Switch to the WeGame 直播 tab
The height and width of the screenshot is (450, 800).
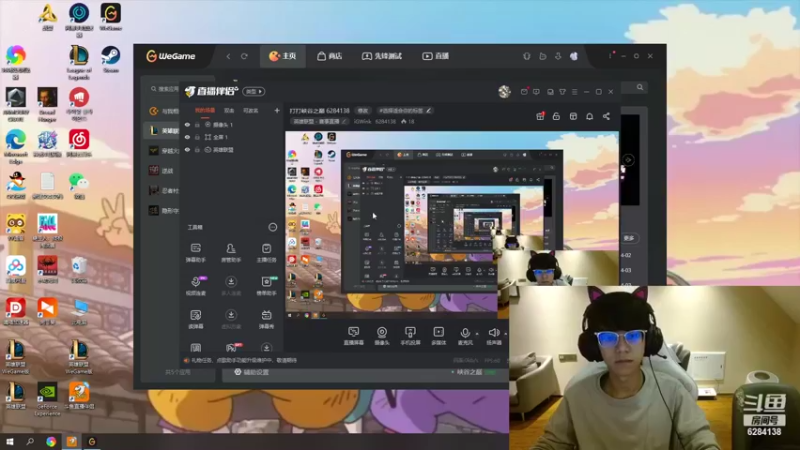tap(436, 56)
